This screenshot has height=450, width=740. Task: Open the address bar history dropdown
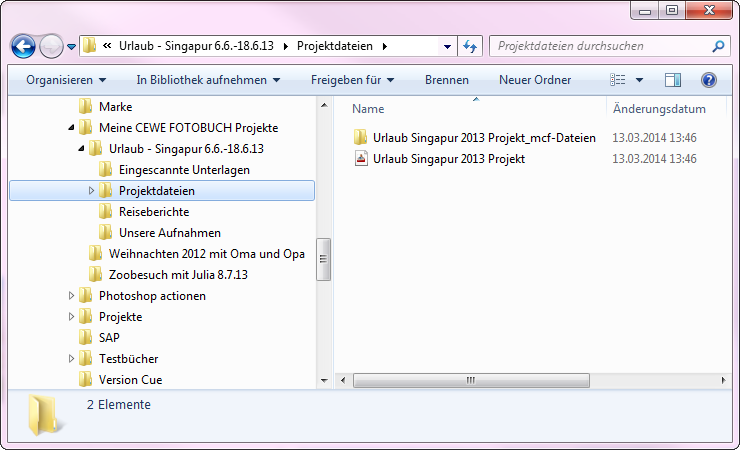[x=447, y=46]
